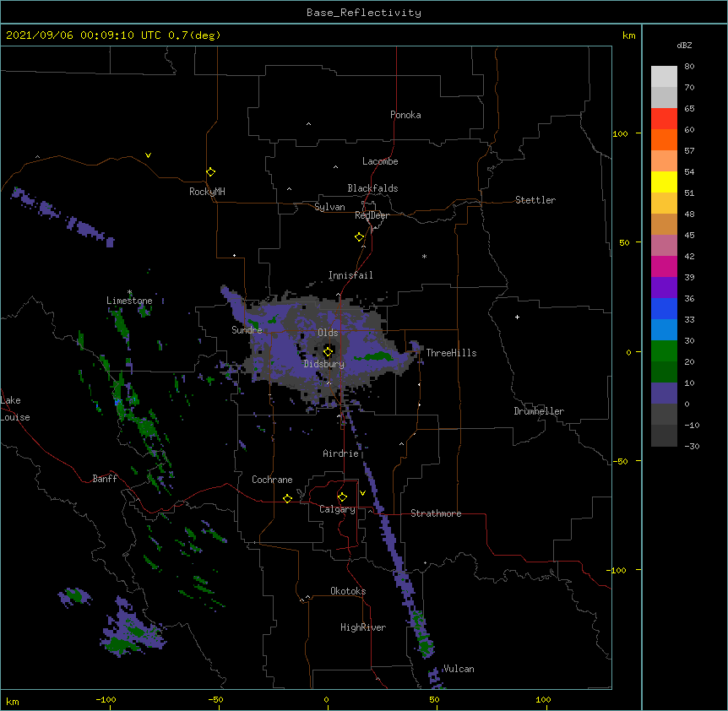The height and width of the screenshot is (711, 728).
Task: Click the Lake Louise label
Action: 15,409
